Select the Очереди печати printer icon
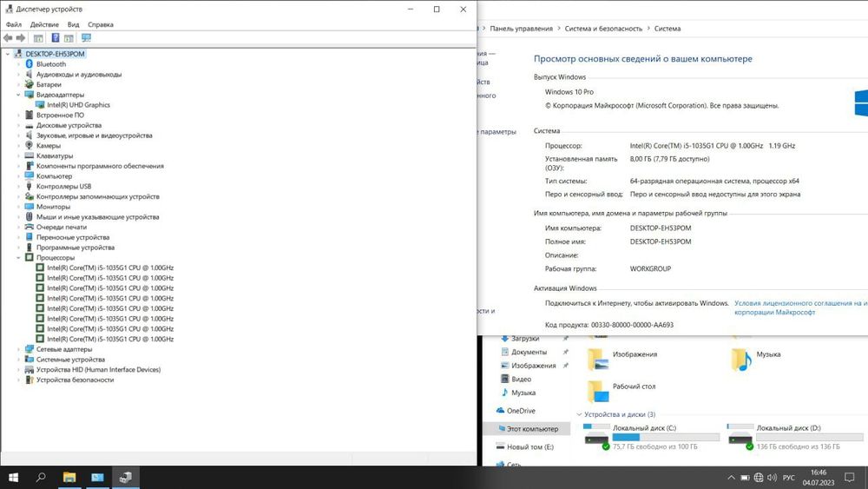Screen dimensions: 868x489 tap(30, 227)
